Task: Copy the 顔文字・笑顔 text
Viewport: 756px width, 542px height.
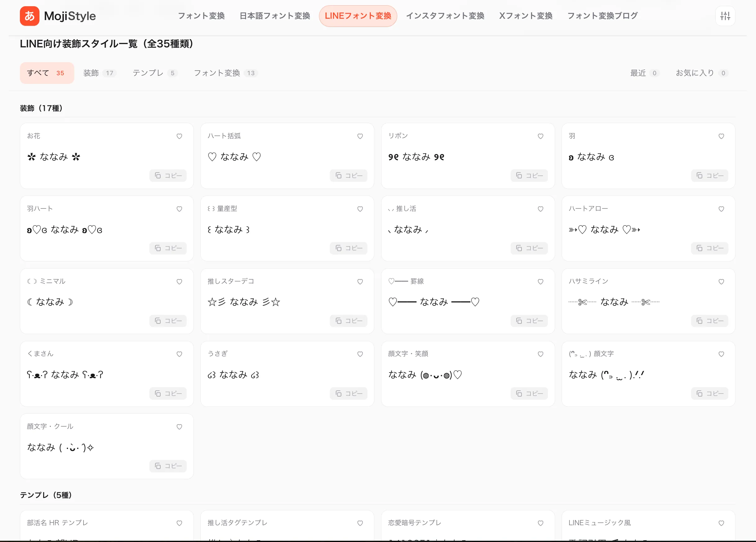Action: click(529, 393)
